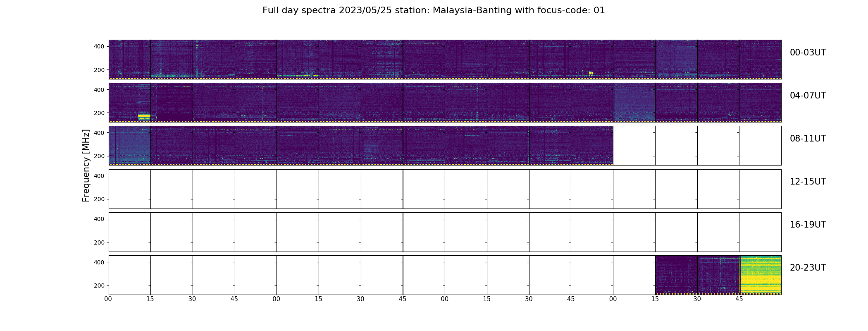Click the last spectrum panel in the 00-03UT row
868x331 pixels.
[x=760, y=59]
